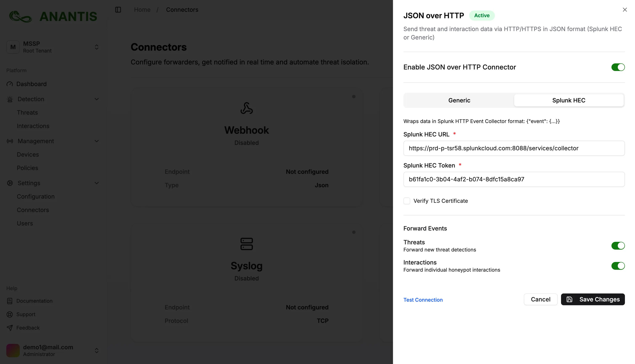
Task: Click the sidebar collapse panel icon
Action: click(118, 9)
